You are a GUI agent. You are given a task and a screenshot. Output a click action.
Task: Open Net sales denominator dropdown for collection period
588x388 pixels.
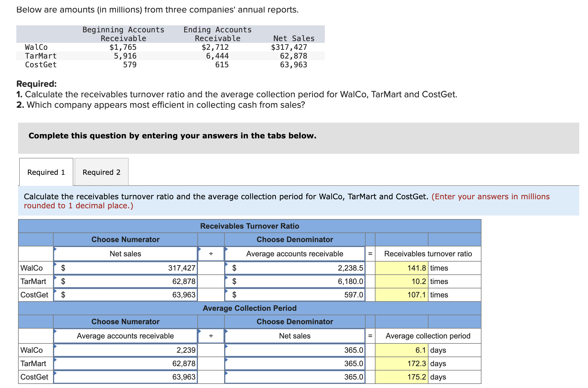(x=295, y=336)
